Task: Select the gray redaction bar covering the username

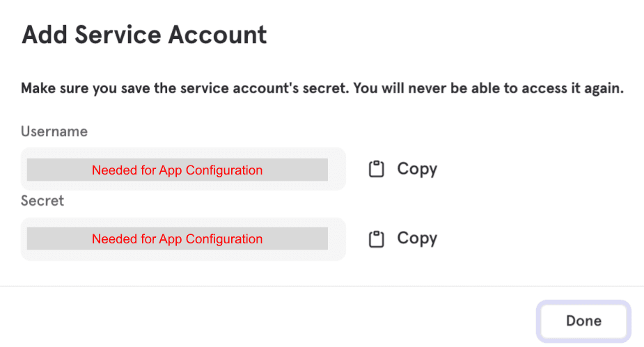Action: (x=178, y=170)
